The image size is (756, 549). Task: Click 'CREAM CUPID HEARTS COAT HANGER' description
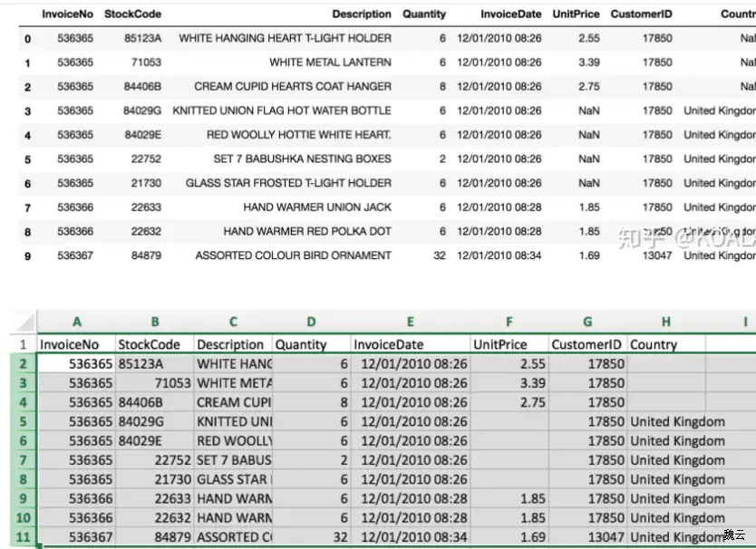[293, 86]
